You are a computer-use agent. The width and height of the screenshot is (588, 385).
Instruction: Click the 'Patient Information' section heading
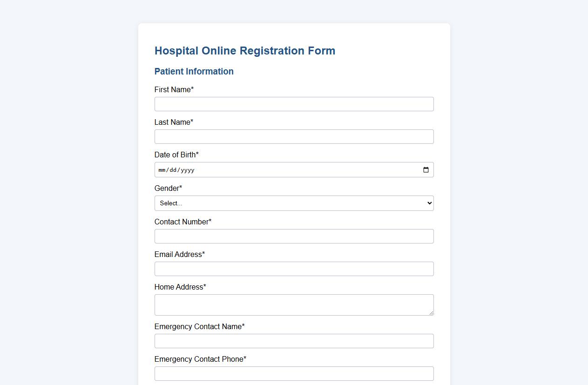[194, 71]
